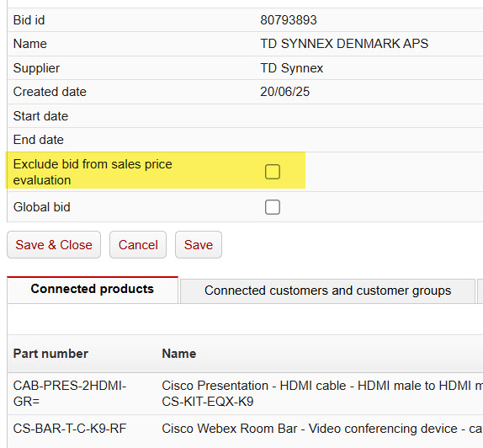Click the Cisco Presentation HDMI cable product name
The height and width of the screenshot is (448, 483).
point(322,393)
